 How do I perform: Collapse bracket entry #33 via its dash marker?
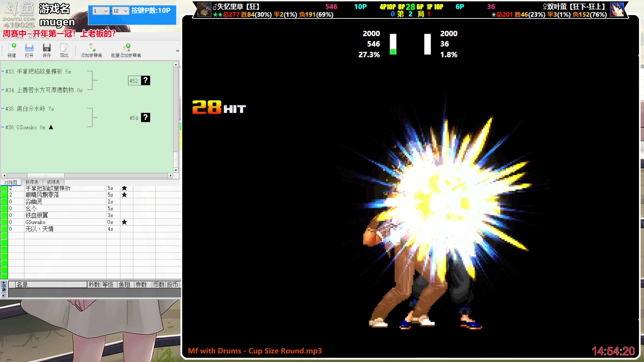(x=3, y=71)
